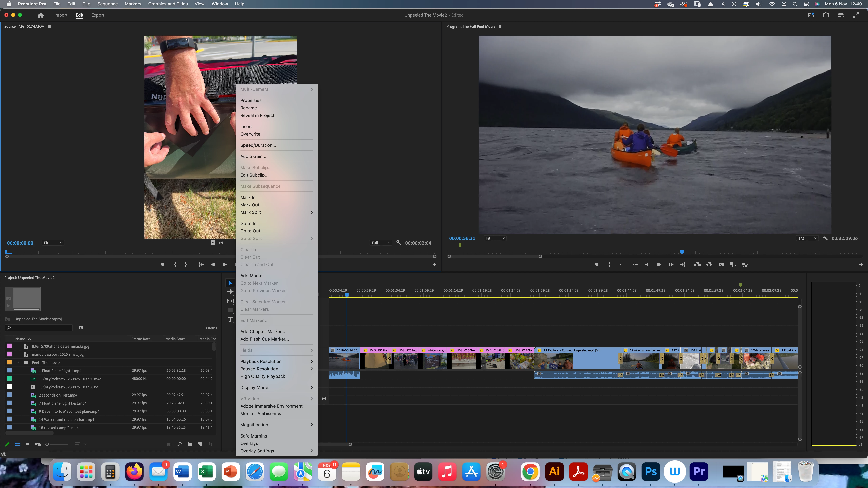Viewport: 868px width, 488px height.
Task: Choose Speed/Duration... from context menu
Action: point(258,145)
